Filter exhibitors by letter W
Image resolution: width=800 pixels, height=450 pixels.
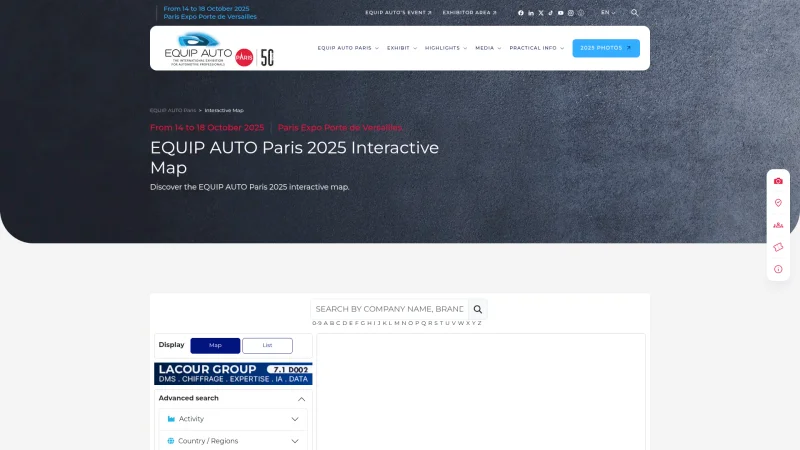coord(461,323)
